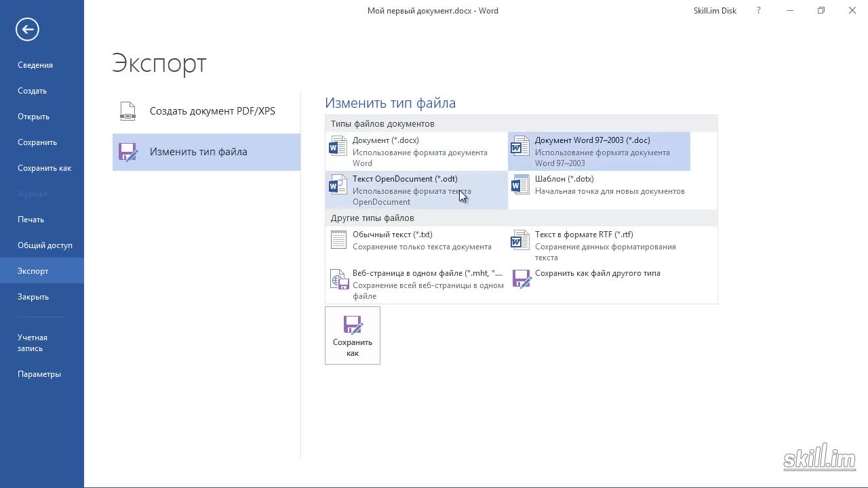The image size is (868, 488).
Task: Open Word help via the question mark icon
Action: [759, 11]
